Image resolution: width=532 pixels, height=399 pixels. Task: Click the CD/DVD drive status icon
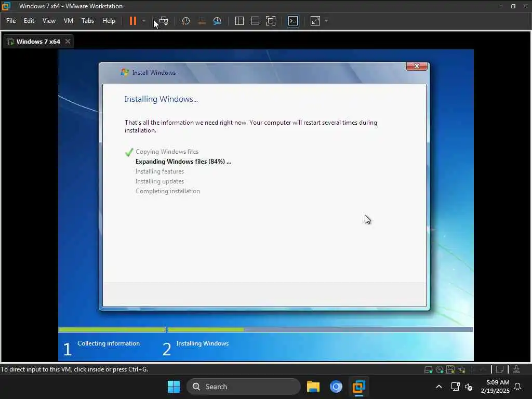tap(440, 369)
